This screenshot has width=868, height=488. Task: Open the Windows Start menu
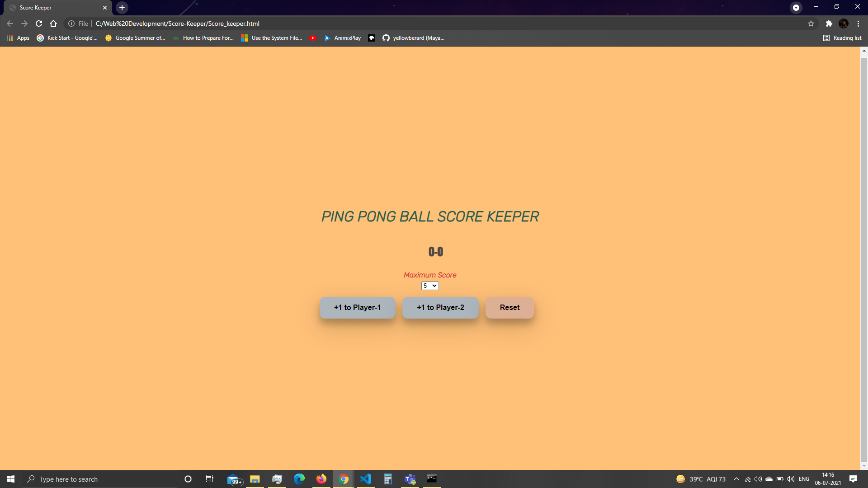pos(11,479)
